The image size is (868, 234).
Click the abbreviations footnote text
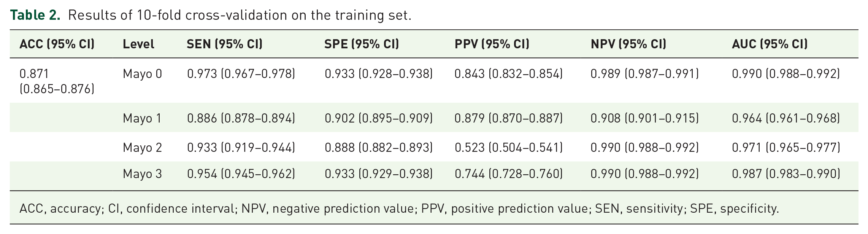[399, 209]
